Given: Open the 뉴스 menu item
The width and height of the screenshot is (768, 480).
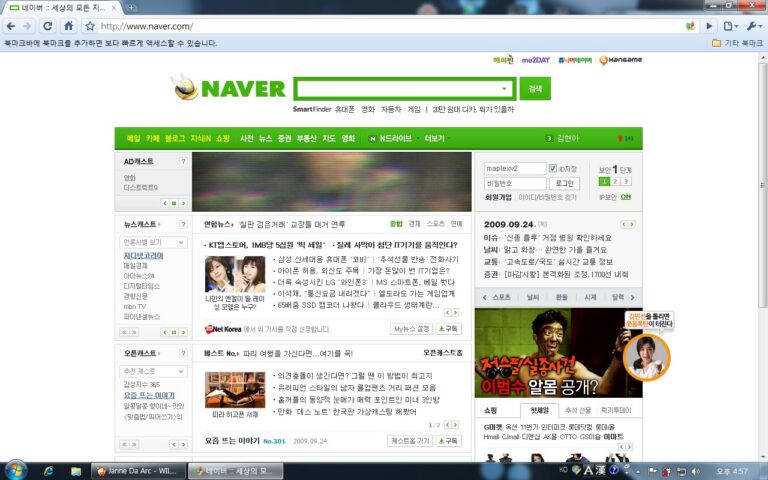Looking at the screenshot, I should 265,139.
